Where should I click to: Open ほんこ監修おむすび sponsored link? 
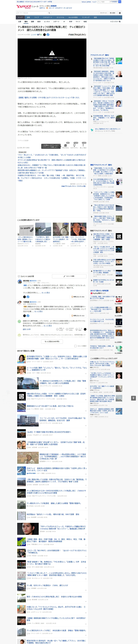[108, 129]
